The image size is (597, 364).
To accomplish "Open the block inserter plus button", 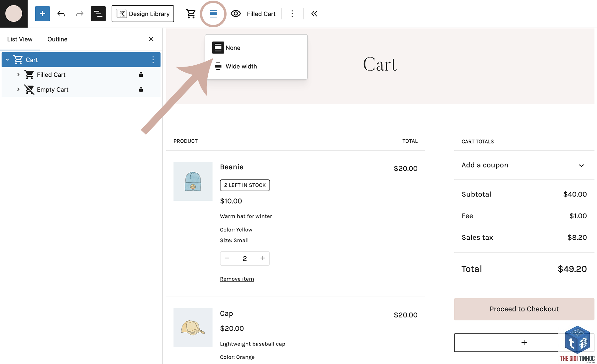I will (x=42, y=14).
